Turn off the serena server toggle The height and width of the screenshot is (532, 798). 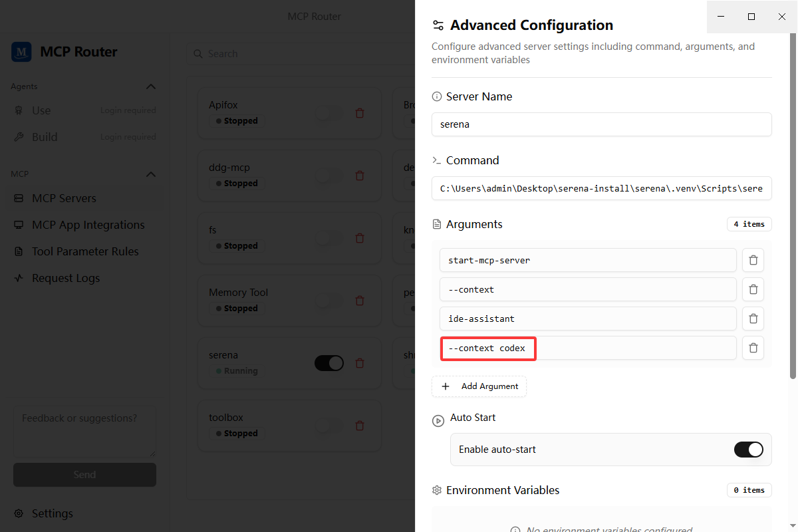coord(329,363)
